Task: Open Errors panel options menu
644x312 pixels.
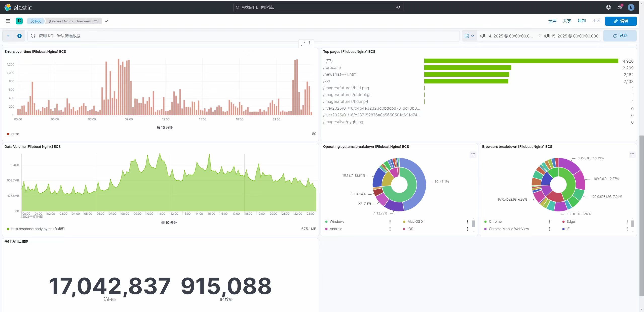Action: [x=310, y=44]
